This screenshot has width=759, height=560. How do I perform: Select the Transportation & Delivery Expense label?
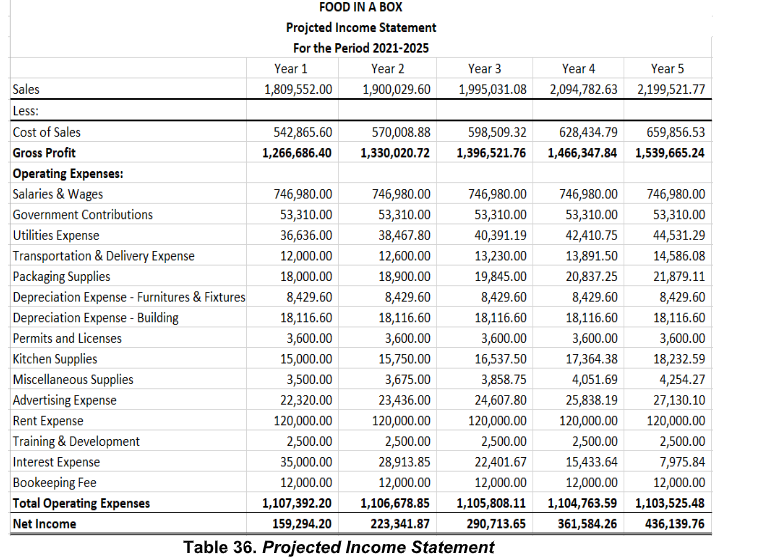point(104,256)
